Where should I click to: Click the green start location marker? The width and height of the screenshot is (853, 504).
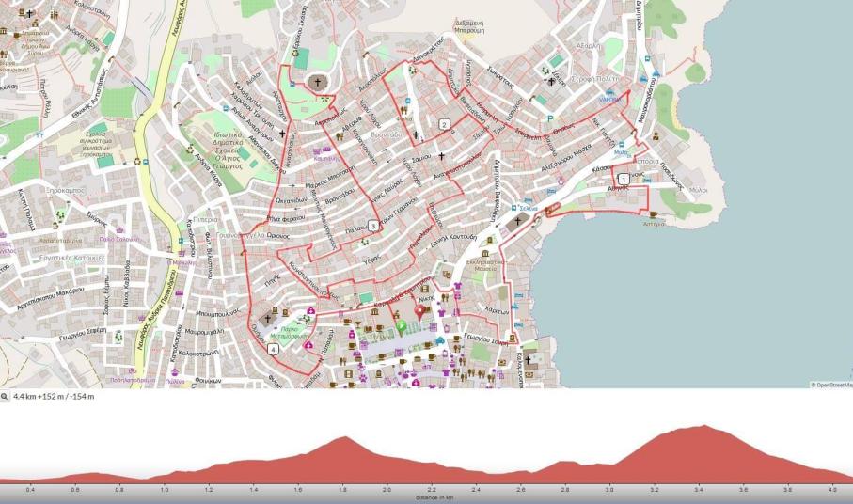(x=401, y=327)
